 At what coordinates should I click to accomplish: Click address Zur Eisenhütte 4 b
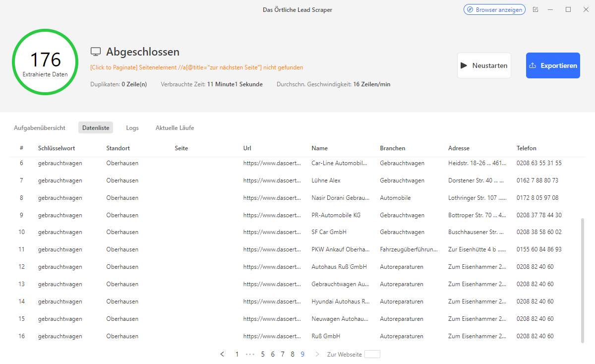tap(477, 249)
